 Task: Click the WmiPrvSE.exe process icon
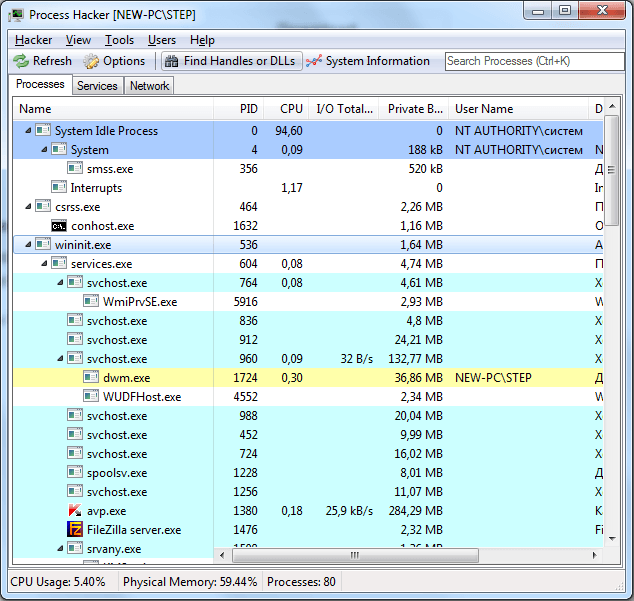tap(91, 301)
